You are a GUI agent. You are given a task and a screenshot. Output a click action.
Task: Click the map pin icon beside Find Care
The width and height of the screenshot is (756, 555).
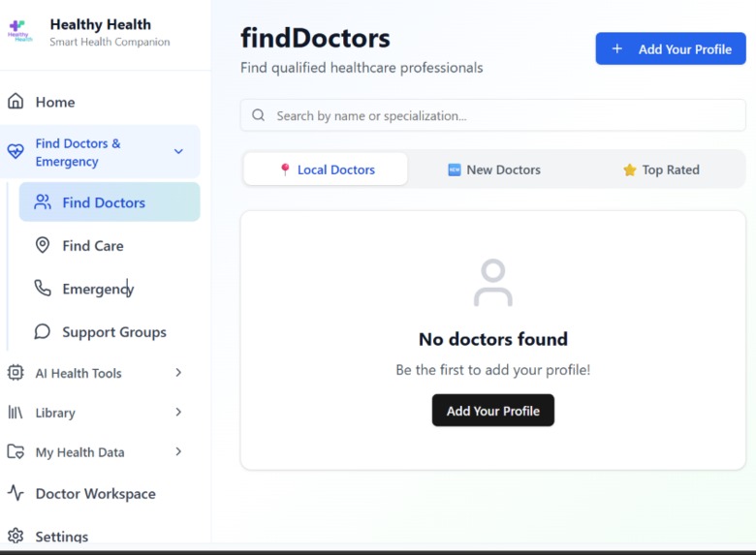pyautogui.click(x=43, y=245)
